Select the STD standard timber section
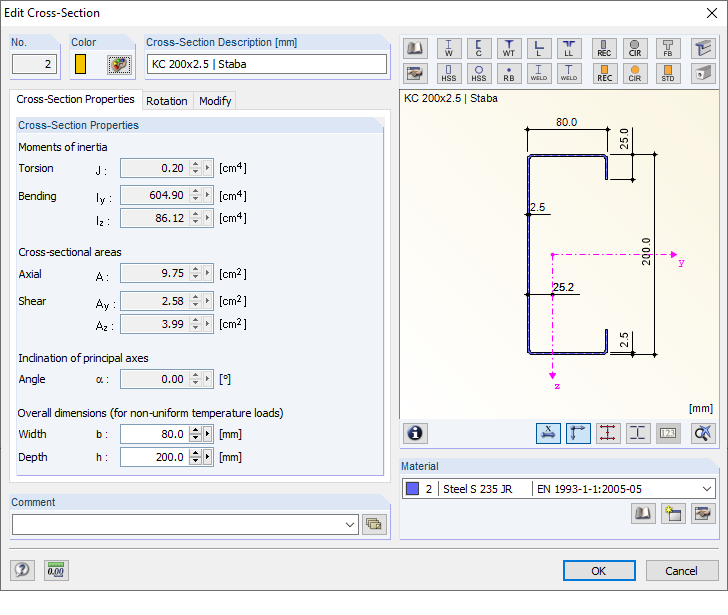 tap(668, 73)
